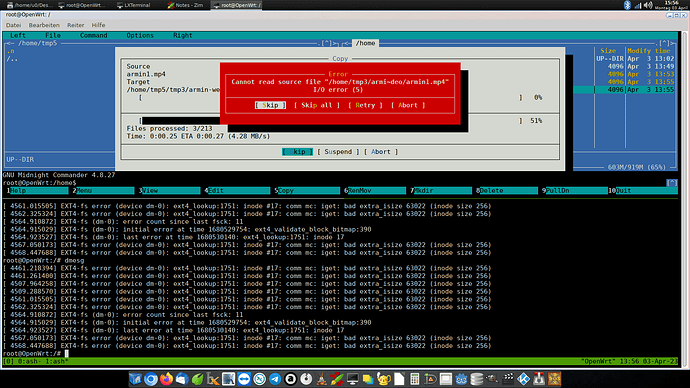This screenshot has width=690, height=388.
Task: Open the volume control tray icon
Action: tap(648, 5)
